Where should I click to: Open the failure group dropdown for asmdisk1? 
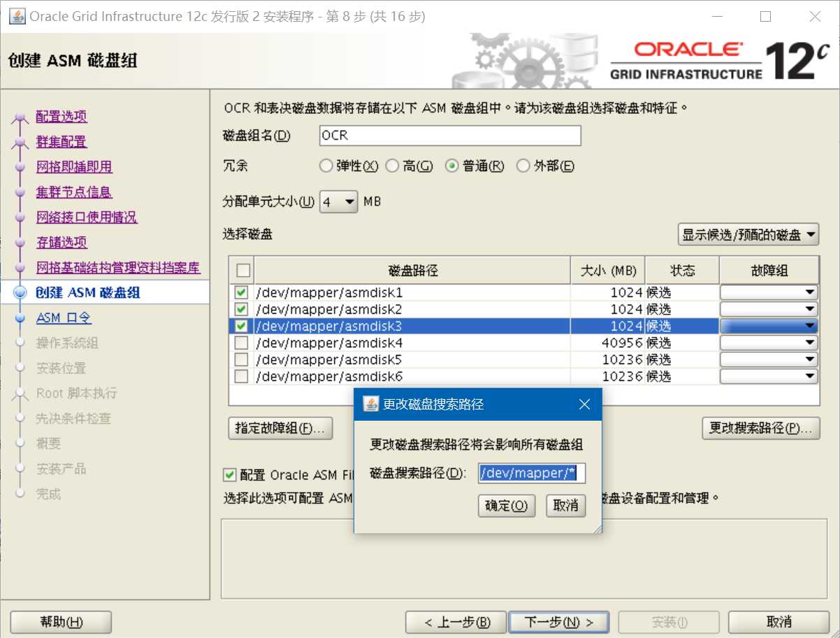[x=769, y=292]
